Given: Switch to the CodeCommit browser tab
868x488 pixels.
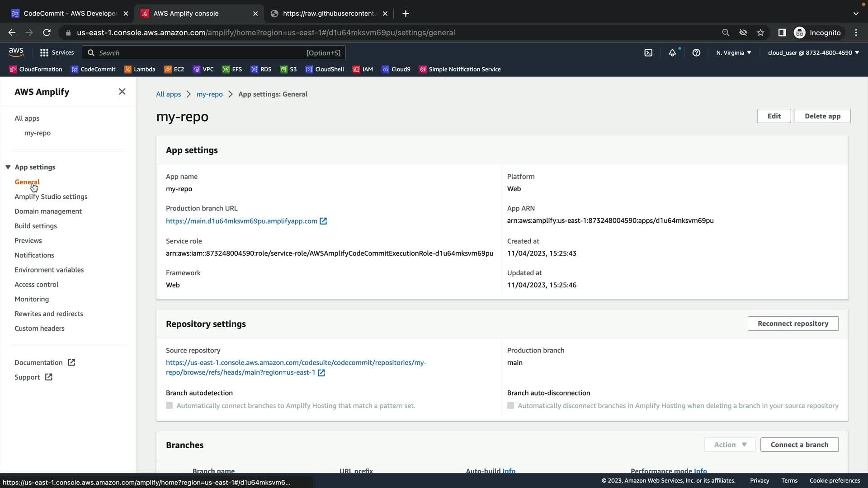Looking at the screenshot, I should pyautogui.click(x=70, y=14).
